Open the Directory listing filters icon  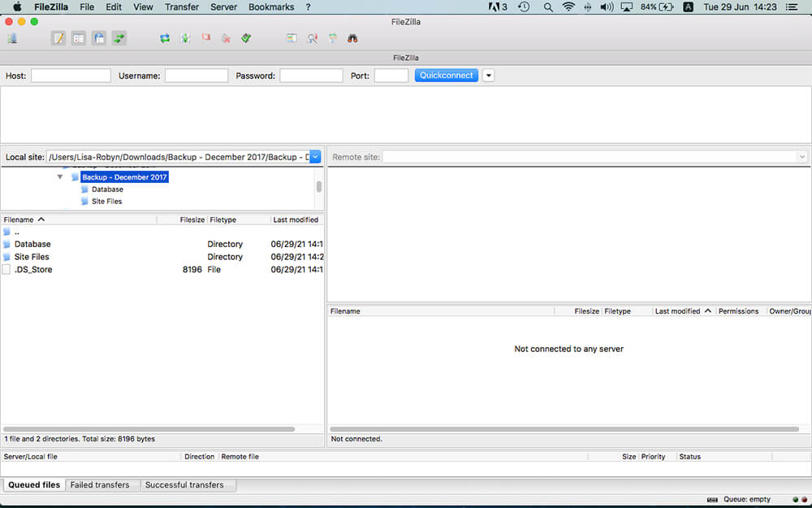coord(292,38)
